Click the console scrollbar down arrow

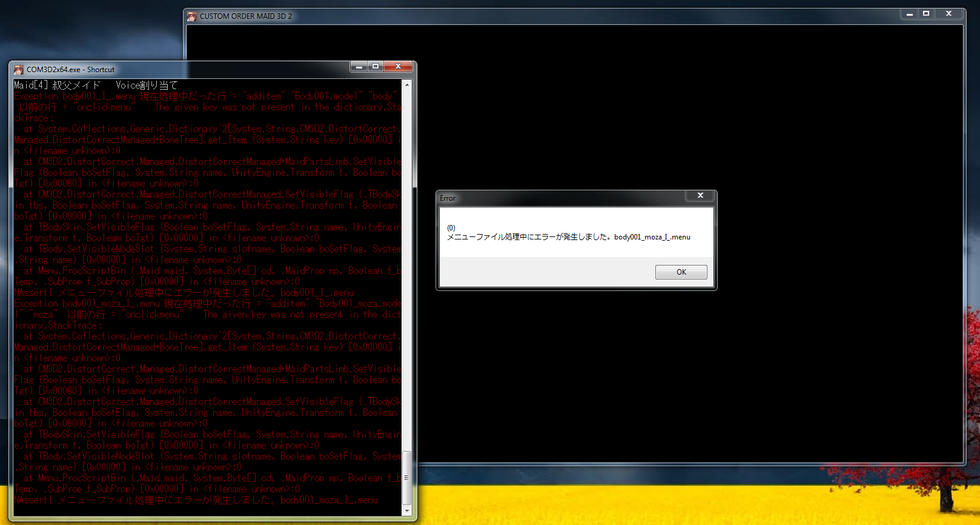pos(407,511)
